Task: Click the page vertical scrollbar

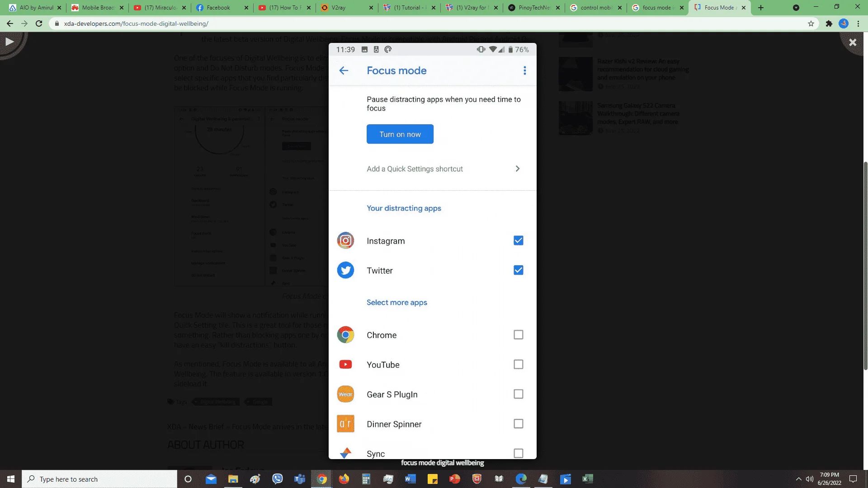Action: click(865, 266)
